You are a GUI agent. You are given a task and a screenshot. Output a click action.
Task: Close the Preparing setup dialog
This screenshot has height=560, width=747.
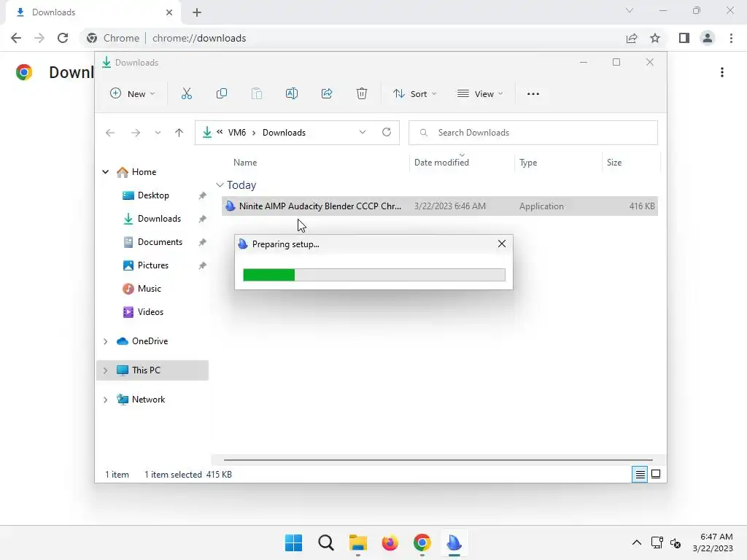(502, 244)
